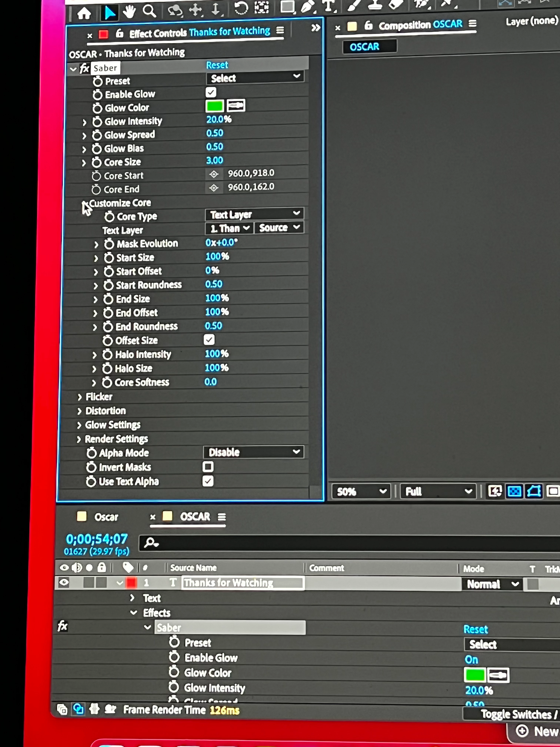
Task: Open the Core Type dropdown
Action: tap(254, 214)
